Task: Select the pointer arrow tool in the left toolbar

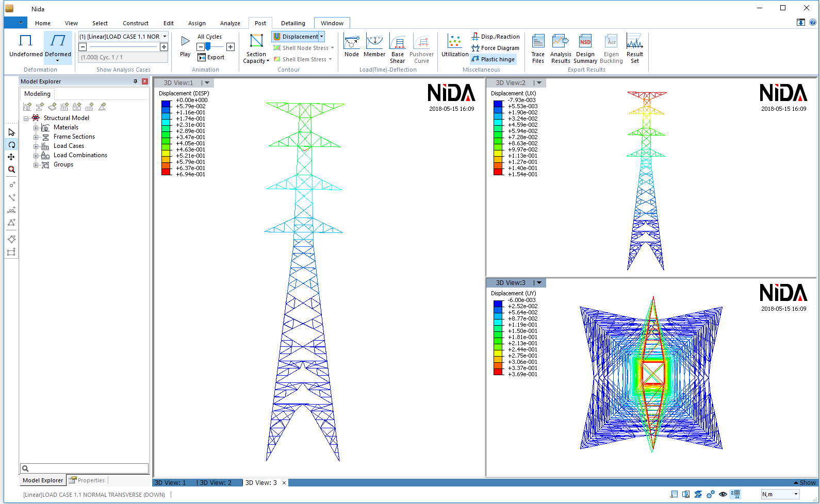Action: pos(11,132)
